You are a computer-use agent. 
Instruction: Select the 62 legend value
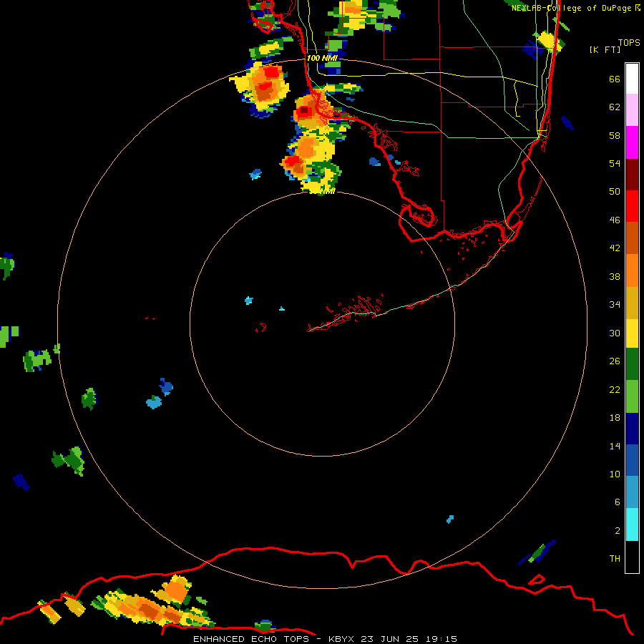pos(615,107)
